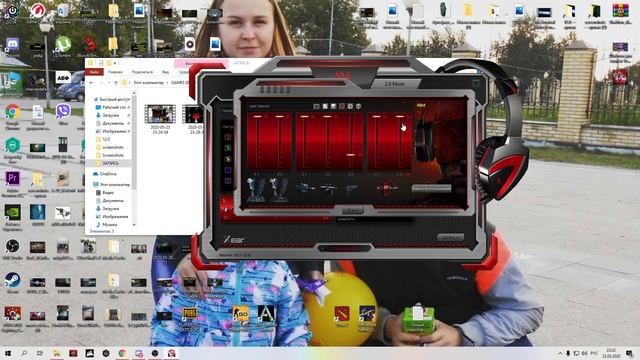
Task: Open the Файл tab in File Explorer
Action: (94, 72)
